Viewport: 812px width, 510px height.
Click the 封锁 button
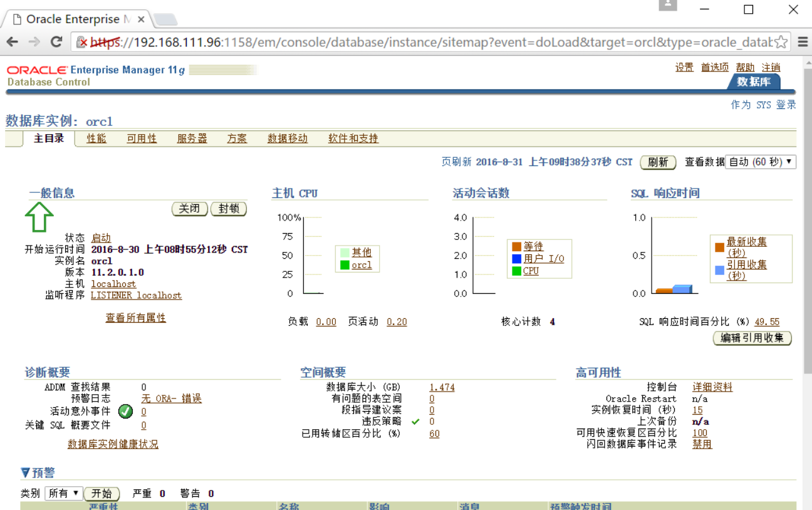pos(229,209)
